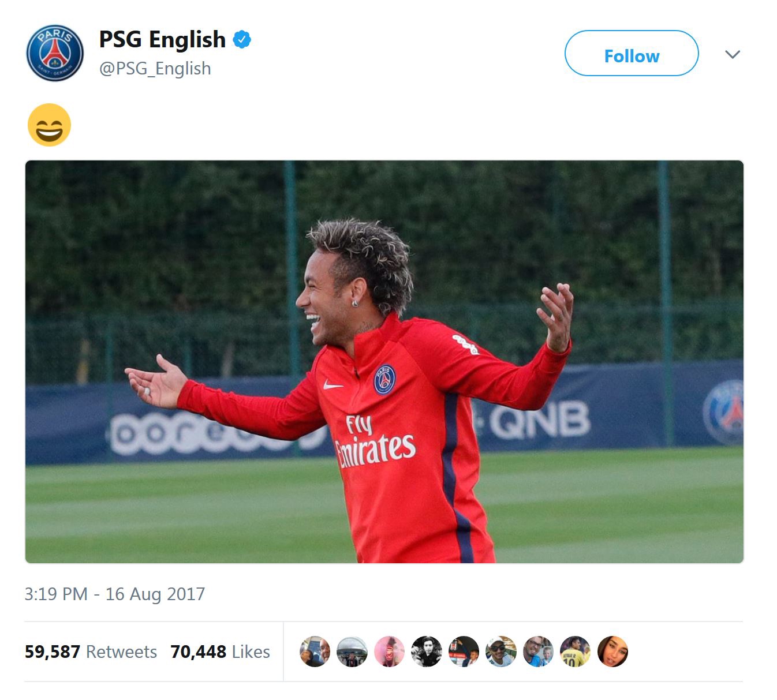Open the liker avatar of man with child
777x700 pixels.
coord(538,652)
